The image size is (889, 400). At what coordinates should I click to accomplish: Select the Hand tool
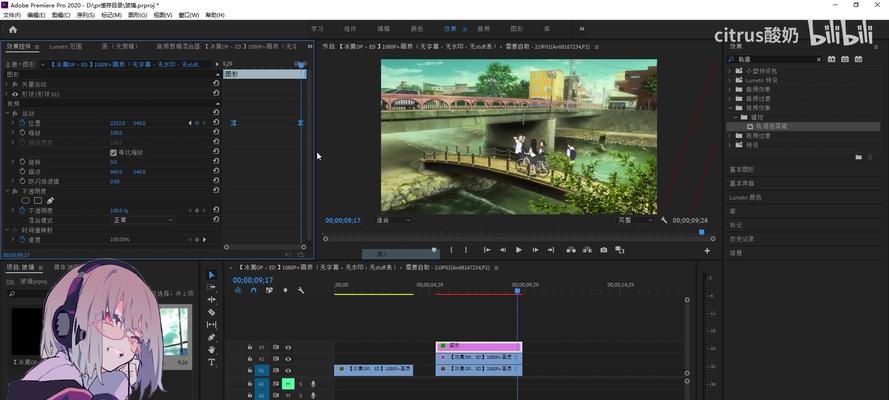coord(211,350)
